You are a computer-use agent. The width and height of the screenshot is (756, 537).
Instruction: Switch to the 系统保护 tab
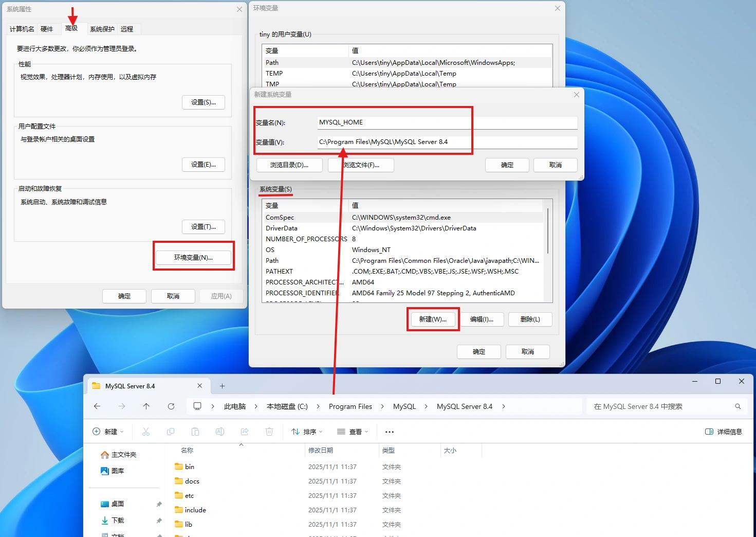pyautogui.click(x=102, y=29)
